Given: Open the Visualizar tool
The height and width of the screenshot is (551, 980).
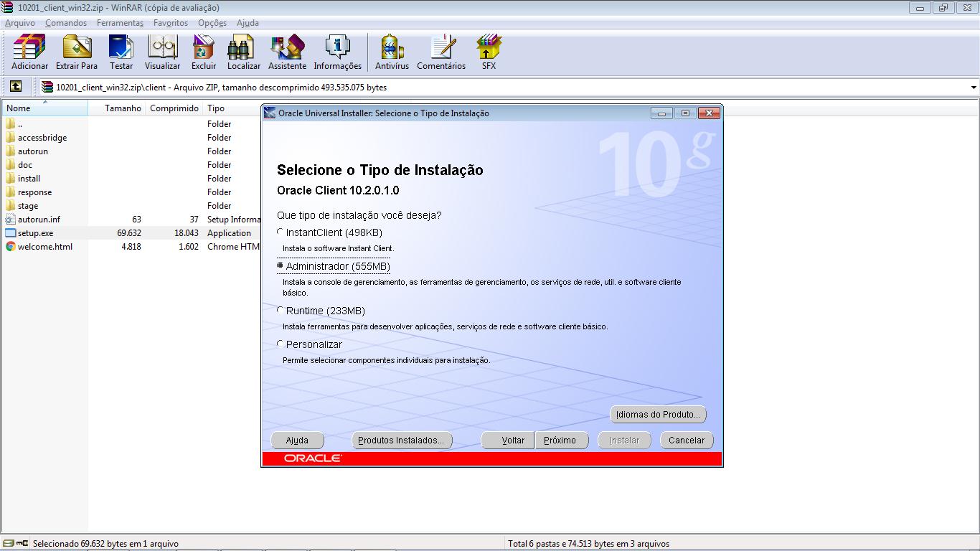Looking at the screenshot, I should click(x=162, y=52).
